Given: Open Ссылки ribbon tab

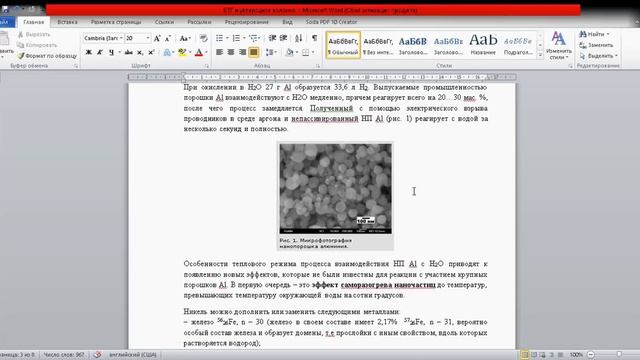Looking at the screenshot, I should pyautogui.click(x=164, y=22).
